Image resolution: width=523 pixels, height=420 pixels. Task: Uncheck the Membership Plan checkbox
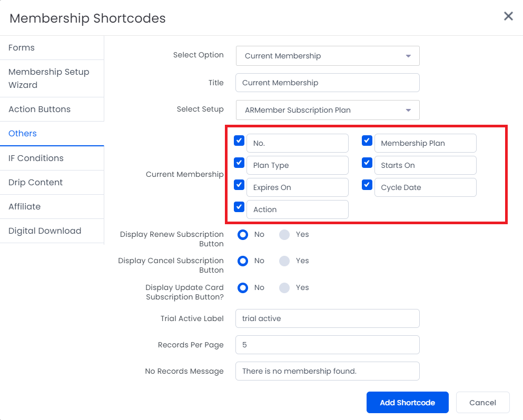coord(367,141)
